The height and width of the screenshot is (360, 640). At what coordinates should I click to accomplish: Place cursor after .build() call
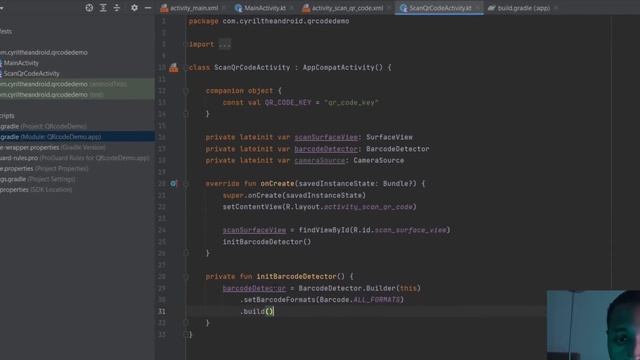tap(274, 312)
